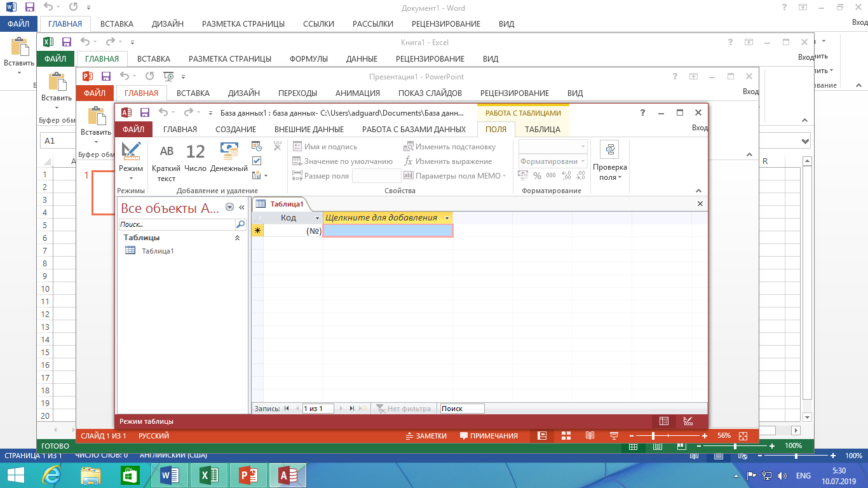This screenshot has height=488, width=868.
Task: Open the Код column header dropdown
Action: [318, 218]
